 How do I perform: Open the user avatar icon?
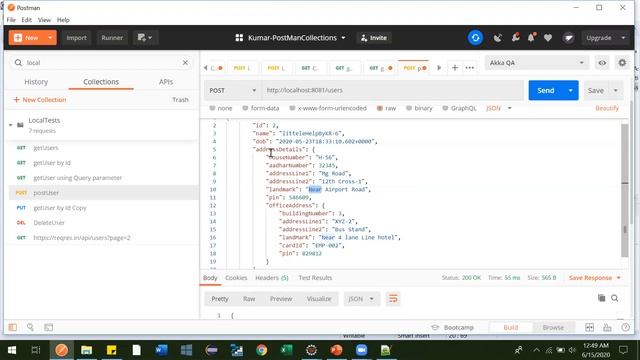click(x=568, y=38)
